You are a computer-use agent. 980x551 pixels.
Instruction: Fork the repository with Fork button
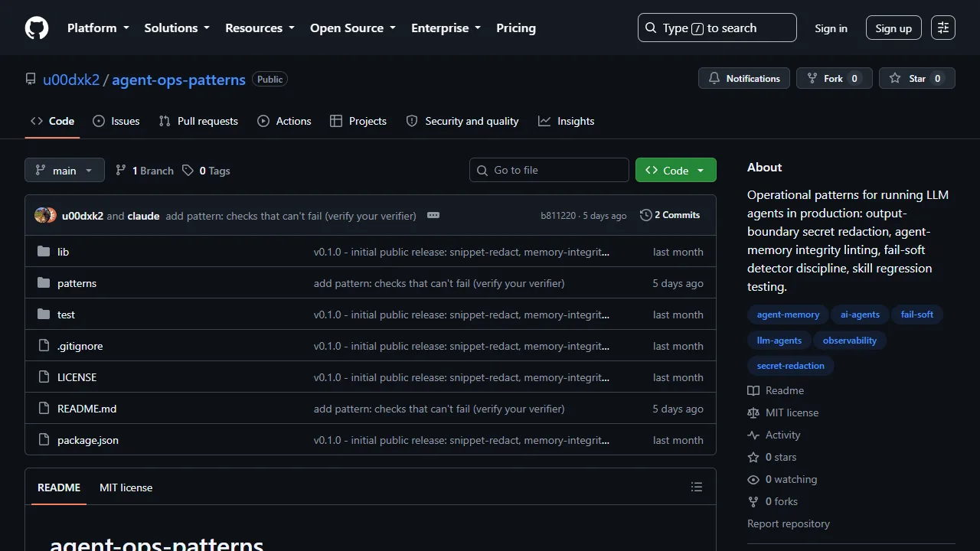click(835, 79)
